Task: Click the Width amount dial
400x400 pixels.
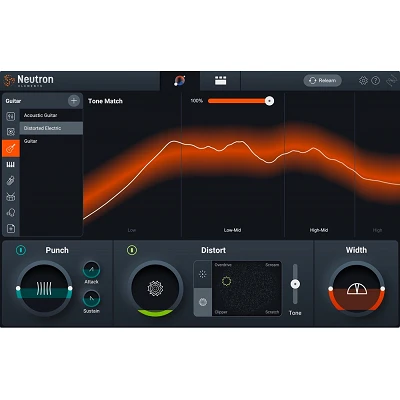Action: (x=356, y=289)
